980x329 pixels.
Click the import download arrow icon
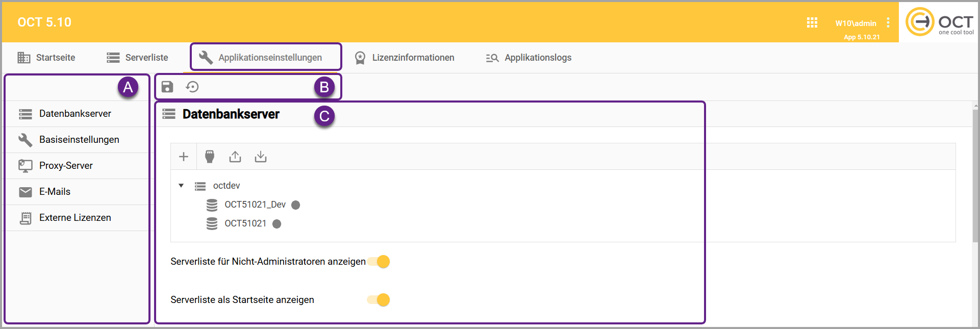(x=261, y=157)
